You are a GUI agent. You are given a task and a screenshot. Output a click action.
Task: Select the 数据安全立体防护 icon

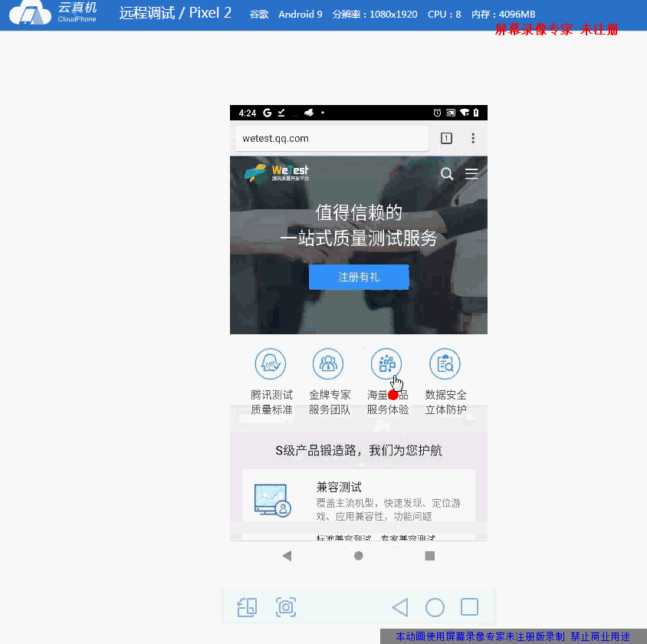pos(445,364)
